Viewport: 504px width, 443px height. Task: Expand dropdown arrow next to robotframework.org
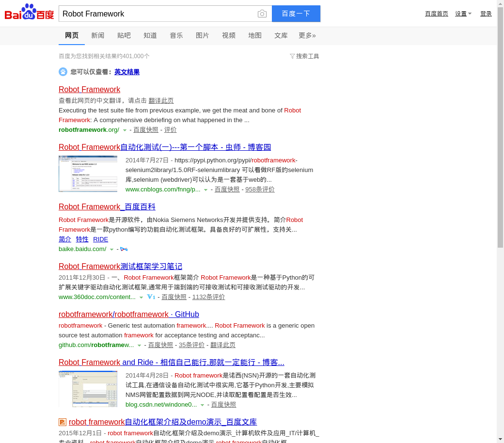tap(125, 130)
